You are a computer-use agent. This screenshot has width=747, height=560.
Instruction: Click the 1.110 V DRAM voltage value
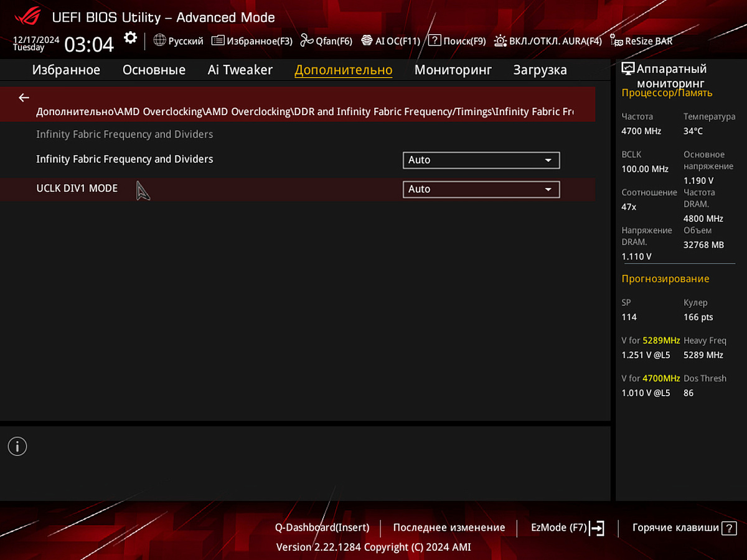click(637, 256)
